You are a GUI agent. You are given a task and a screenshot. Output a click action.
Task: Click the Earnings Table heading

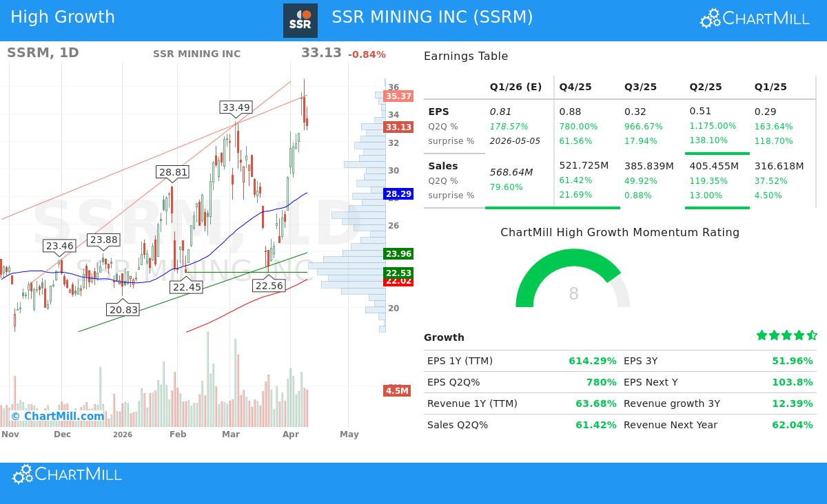(466, 56)
